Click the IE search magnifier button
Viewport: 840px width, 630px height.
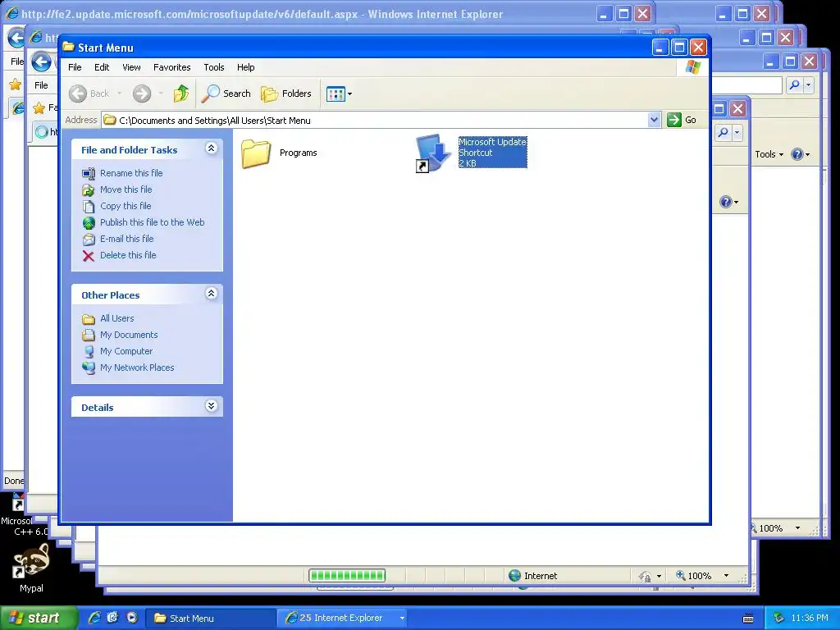coord(795,84)
